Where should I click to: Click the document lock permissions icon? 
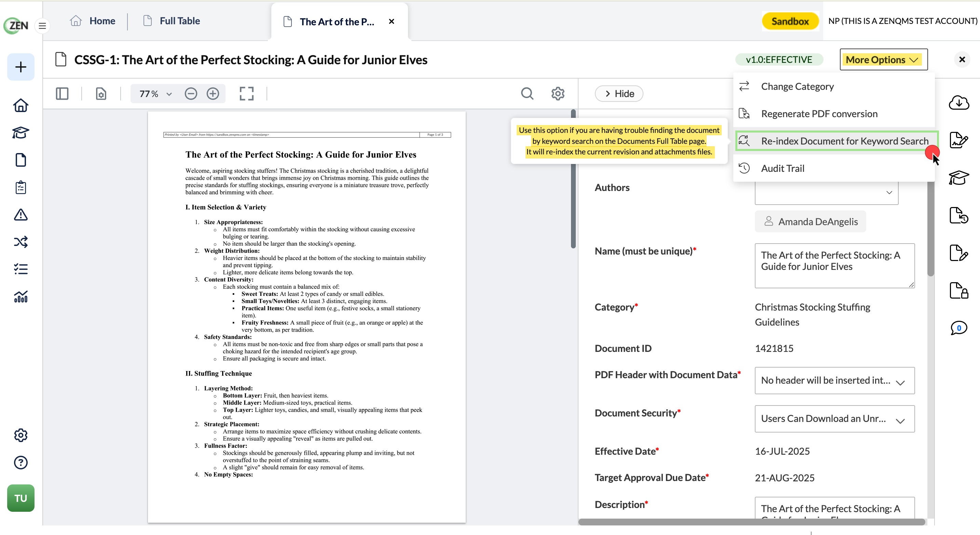(958, 290)
